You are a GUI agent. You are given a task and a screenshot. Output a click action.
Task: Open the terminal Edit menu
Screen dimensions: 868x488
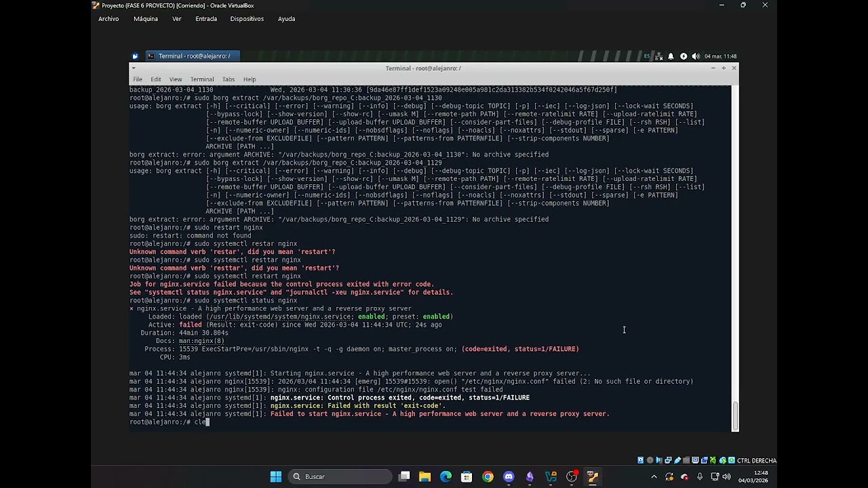click(156, 79)
